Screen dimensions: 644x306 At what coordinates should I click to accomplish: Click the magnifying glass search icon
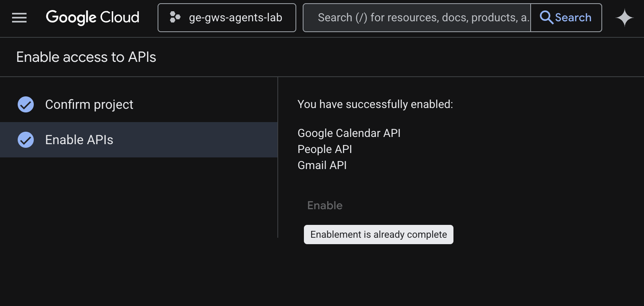(546, 18)
